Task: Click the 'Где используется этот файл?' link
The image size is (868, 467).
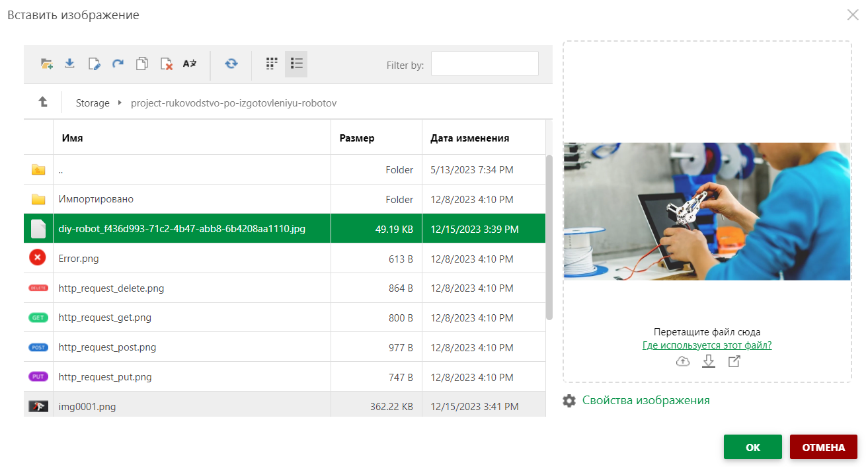Action: point(707,345)
